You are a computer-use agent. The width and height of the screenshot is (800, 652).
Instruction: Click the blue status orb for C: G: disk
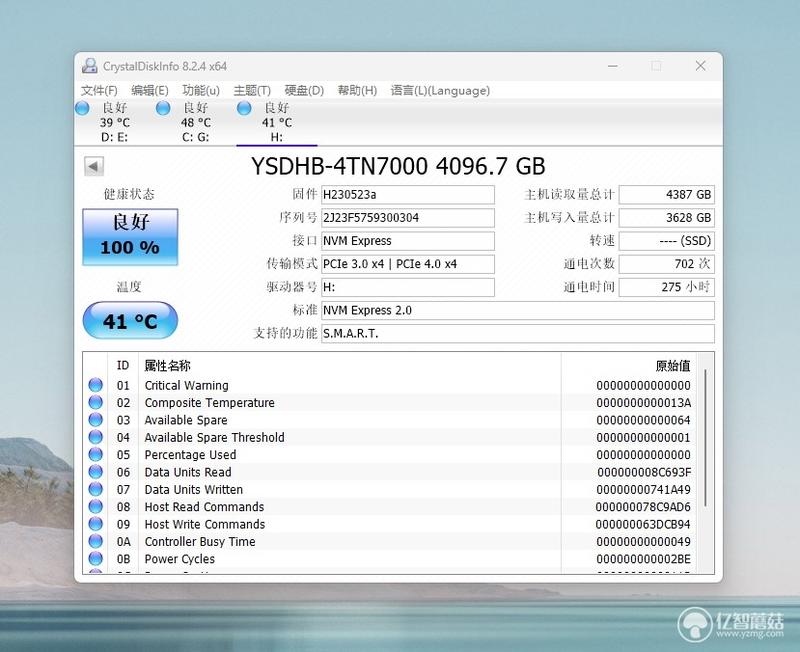click(x=163, y=108)
